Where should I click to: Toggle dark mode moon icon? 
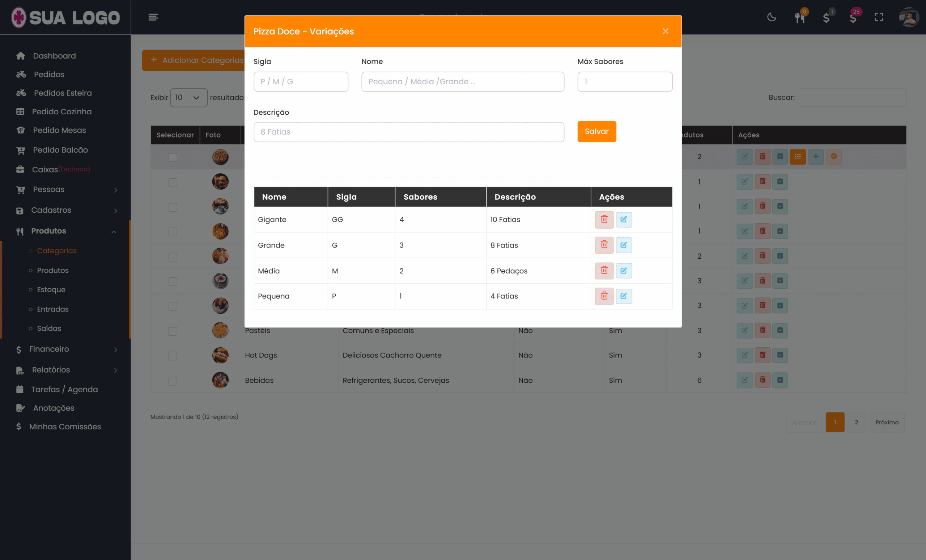[772, 17]
